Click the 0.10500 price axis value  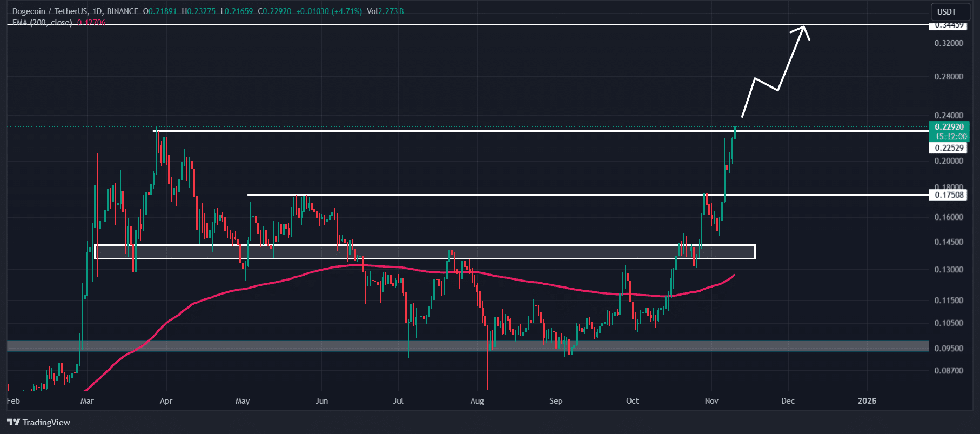[x=949, y=323]
